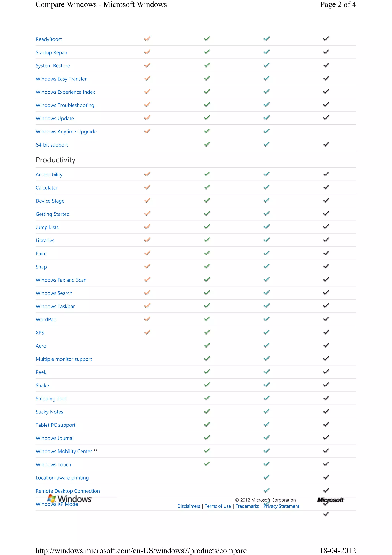
Task: Go to the Windows Mobility Center link
Action: tap(64, 451)
